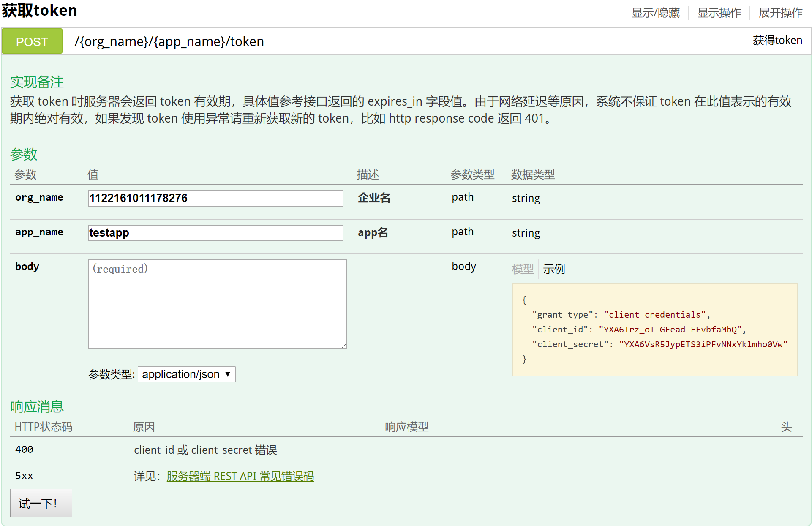Click the yellow example JSON box
This screenshot has height=526, width=812.
point(654,330)
